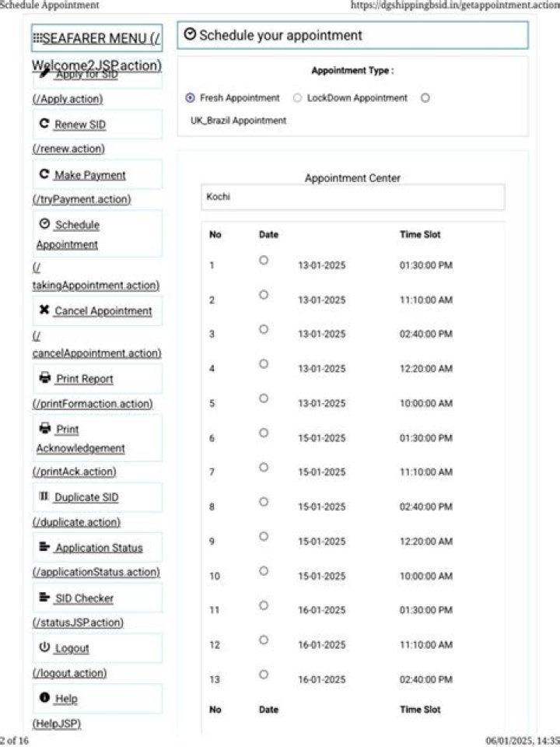Viewport: 560px width, 747px height.
Task: Open the Appointment Center dropdown showing Kochi
Action: (353, 197)
